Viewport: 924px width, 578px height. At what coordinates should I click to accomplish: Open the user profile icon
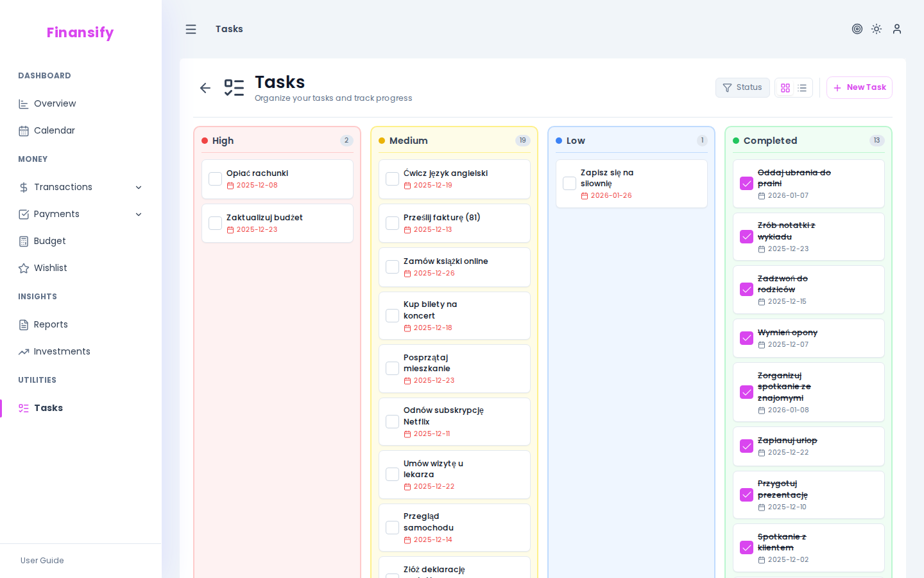coord(896,29)
